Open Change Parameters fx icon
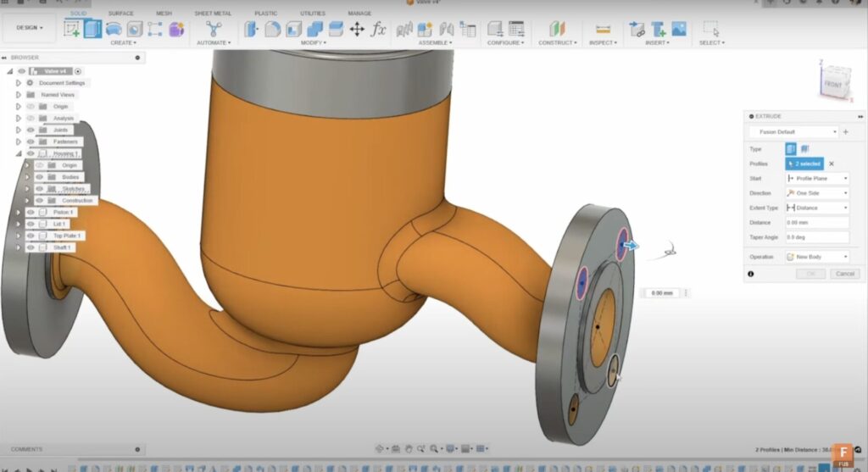 tap(378, 29)
